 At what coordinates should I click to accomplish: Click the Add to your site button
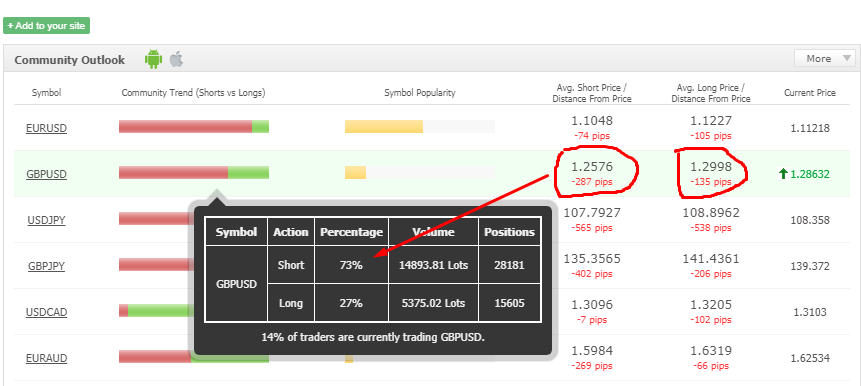pos(47,26)
